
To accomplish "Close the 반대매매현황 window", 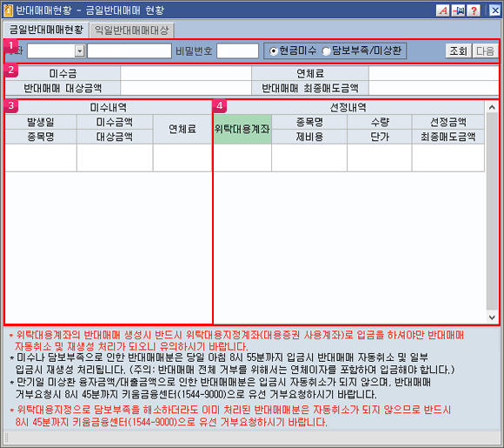I will pos(494,10).
